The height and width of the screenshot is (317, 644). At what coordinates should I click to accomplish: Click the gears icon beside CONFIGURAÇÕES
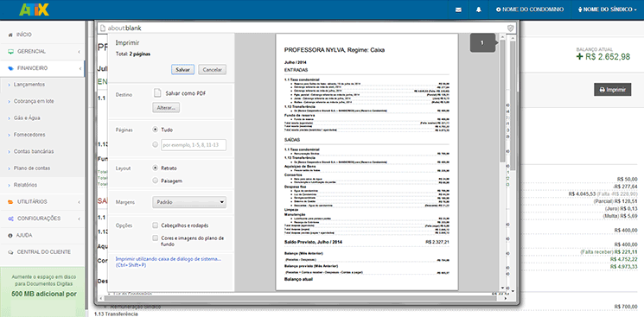coord(10,219)
